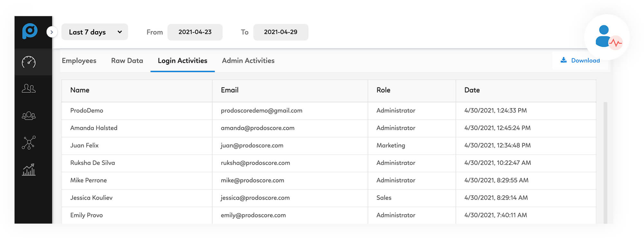The height and width of the screenshot is (238, 644).
Task: Click email amanda@prodoscore.com
Action: (x=258, y=128)
